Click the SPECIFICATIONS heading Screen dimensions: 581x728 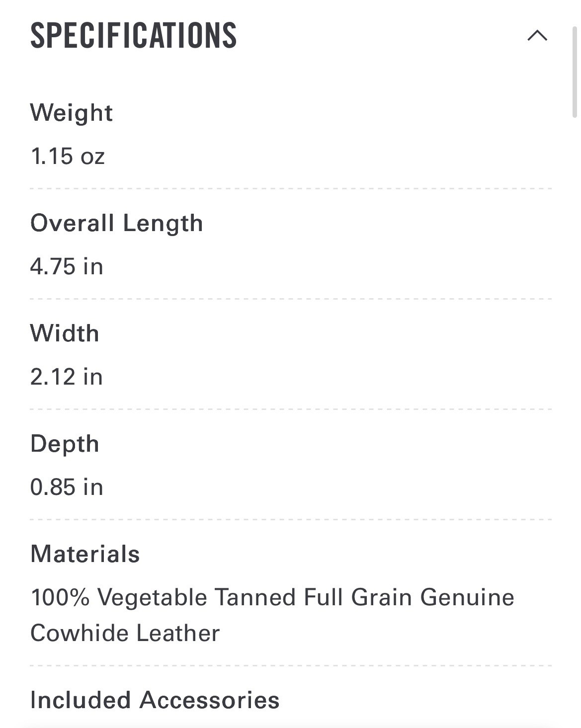click(x=133, y=35)
